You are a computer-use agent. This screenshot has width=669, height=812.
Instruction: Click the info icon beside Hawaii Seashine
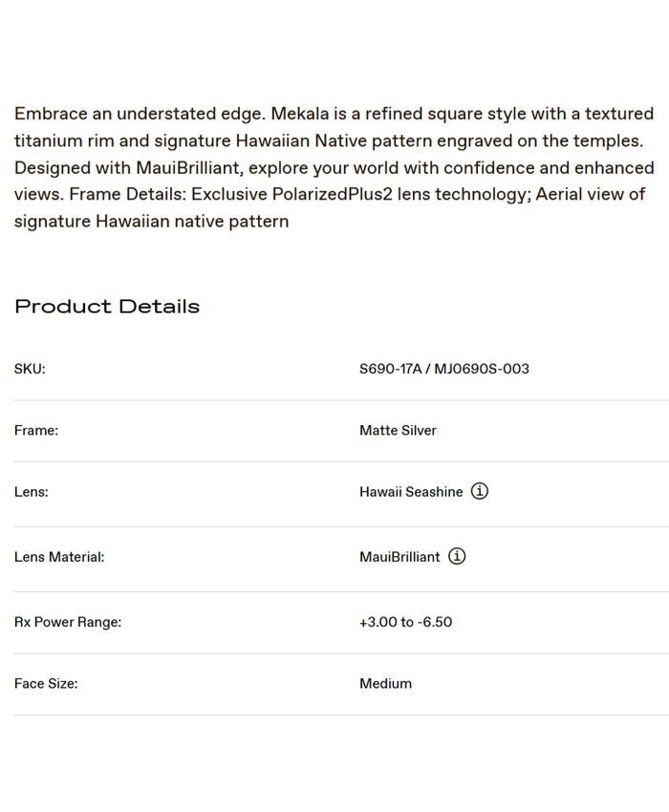(x=480, y=491)
